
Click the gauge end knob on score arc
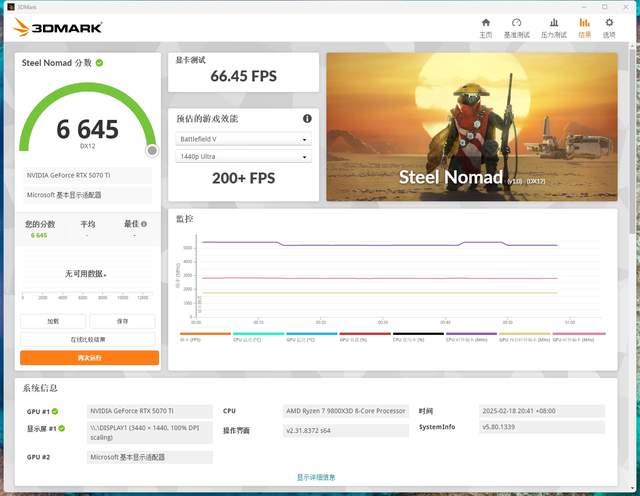152,151
